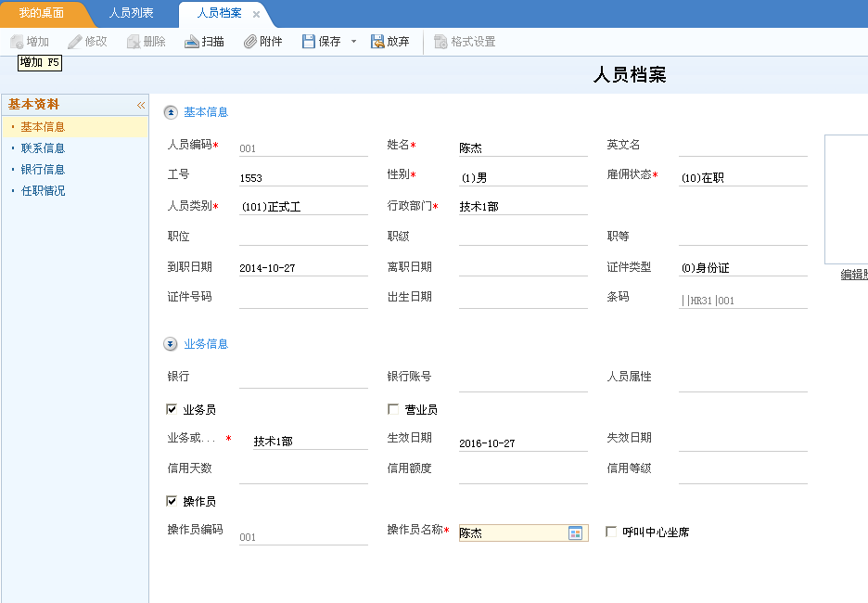Toggle the 呼叫中心坐席 checkbox
This screenshot has height=603, width=868.
pos(611,532)
